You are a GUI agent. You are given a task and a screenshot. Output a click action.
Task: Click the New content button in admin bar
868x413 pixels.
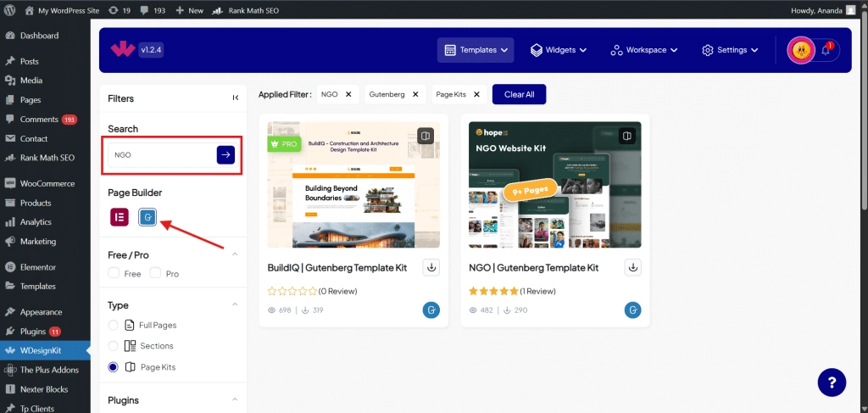coord(189,10)
